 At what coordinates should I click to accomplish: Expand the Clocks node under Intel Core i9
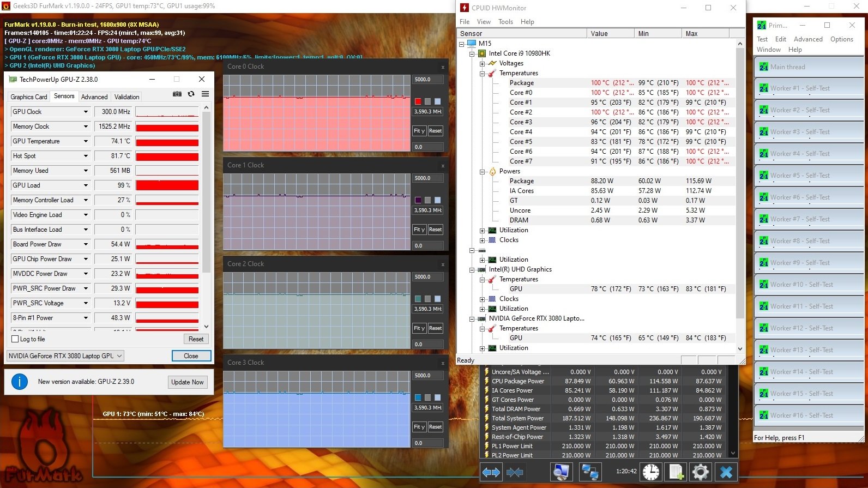pyautogui.click(x=482, y=240)
